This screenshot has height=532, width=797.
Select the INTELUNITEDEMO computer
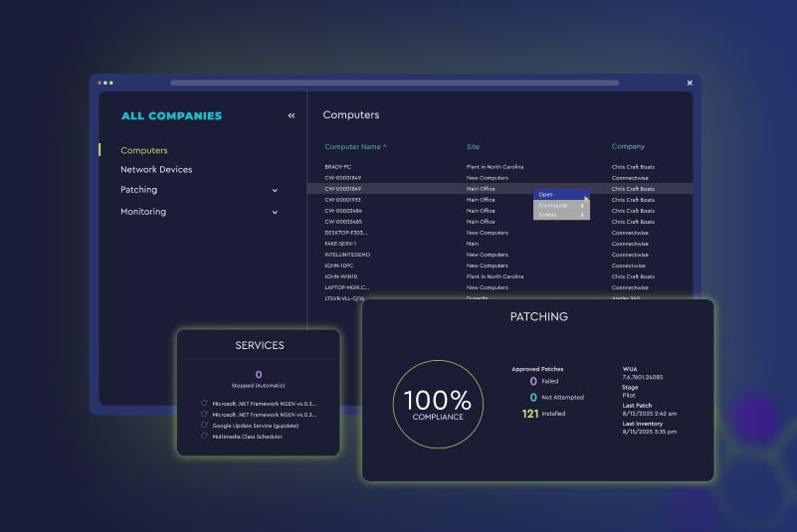347,255
